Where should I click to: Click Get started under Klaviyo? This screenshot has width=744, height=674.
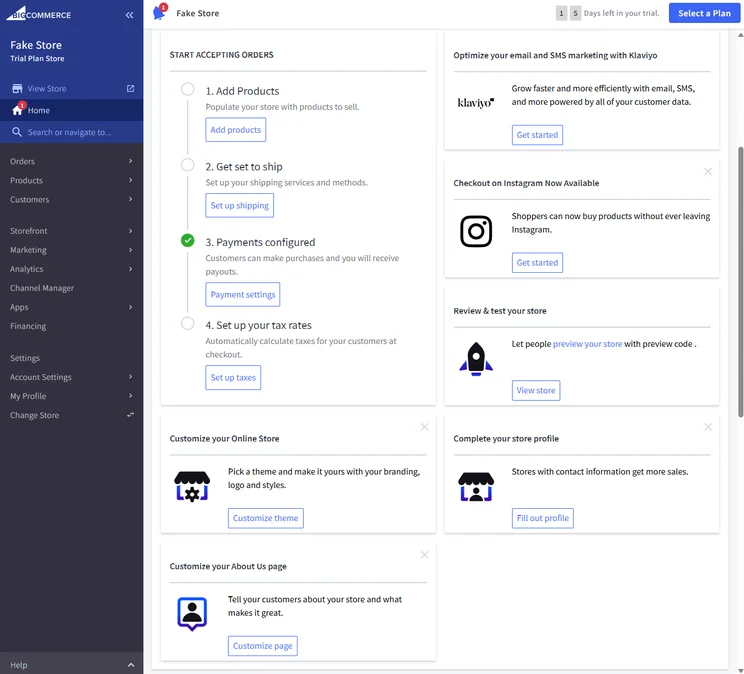click(x=537, y=135)
